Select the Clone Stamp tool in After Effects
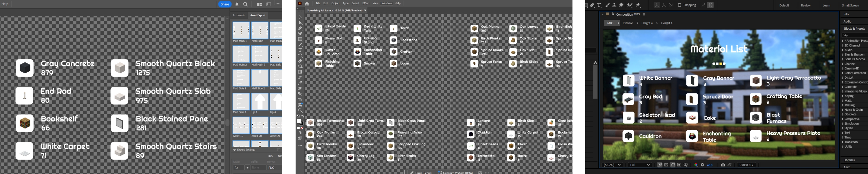 pos(614,5)
